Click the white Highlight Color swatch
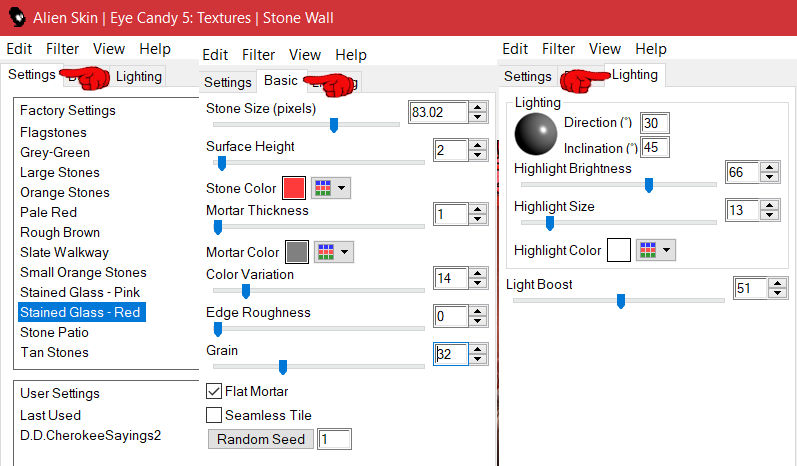 [619, 250]
